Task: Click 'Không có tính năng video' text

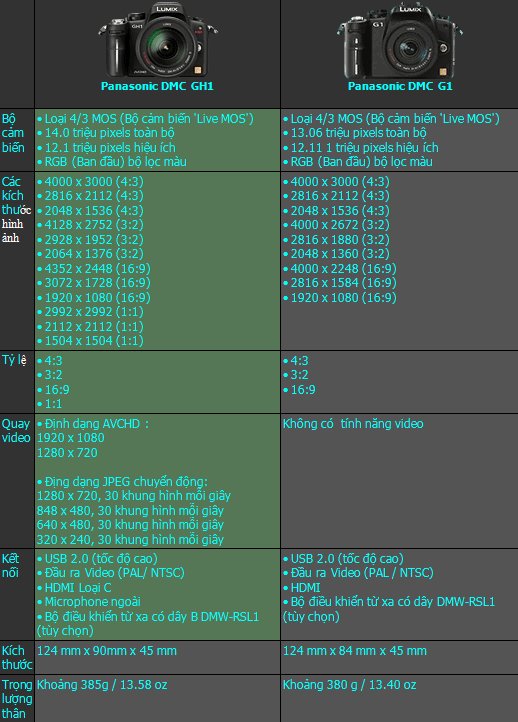Action: point(353,424)
